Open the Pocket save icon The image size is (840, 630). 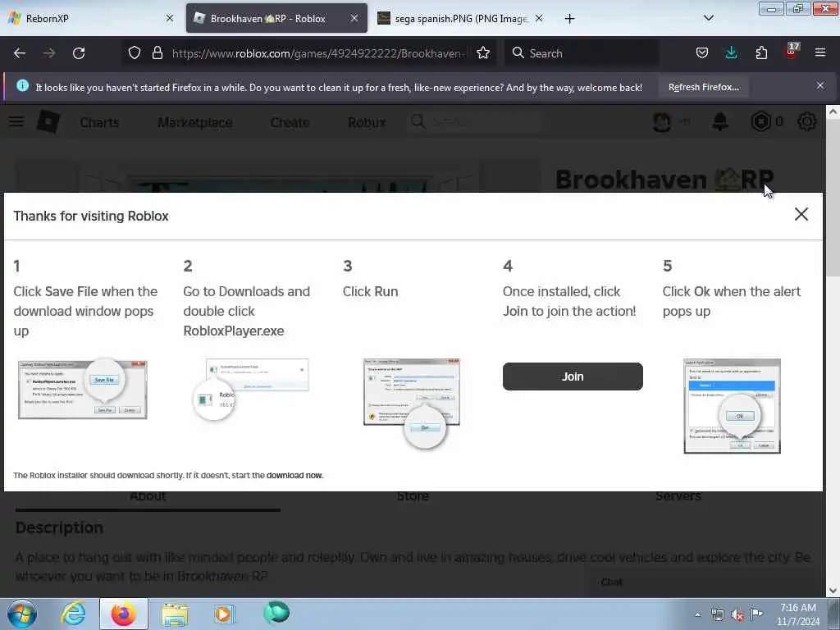[702, 52]
